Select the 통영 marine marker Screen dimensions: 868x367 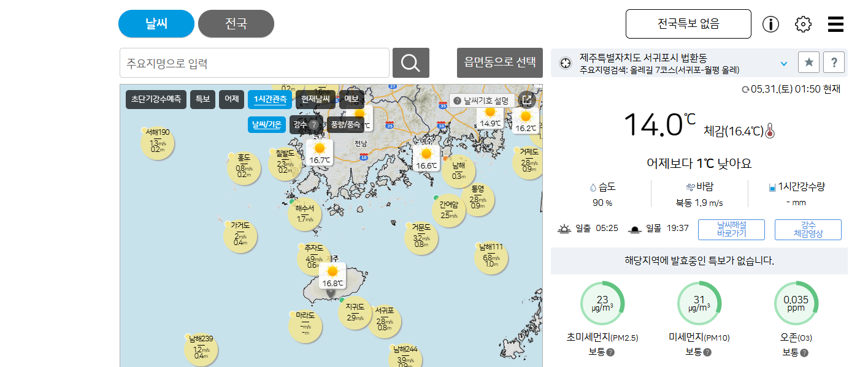(x=478, y=199)
